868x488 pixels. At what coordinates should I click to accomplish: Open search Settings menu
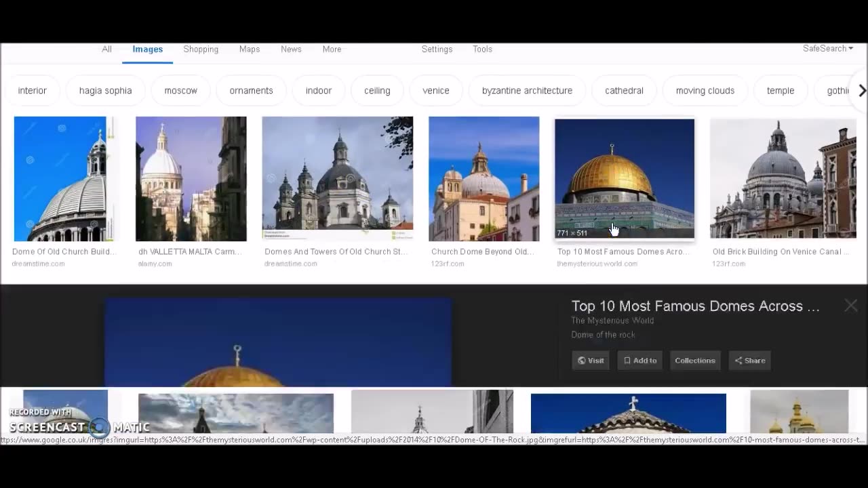point(437,49)
